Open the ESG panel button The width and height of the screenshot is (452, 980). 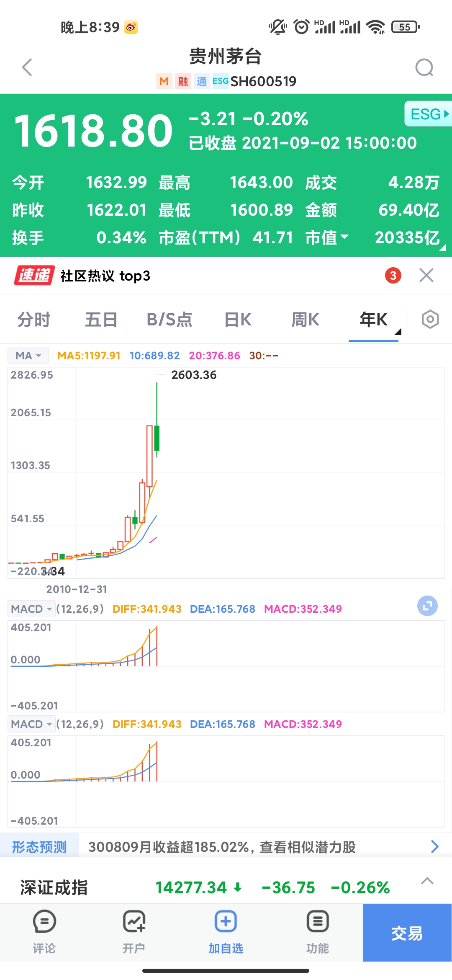[x=428, y=114]
